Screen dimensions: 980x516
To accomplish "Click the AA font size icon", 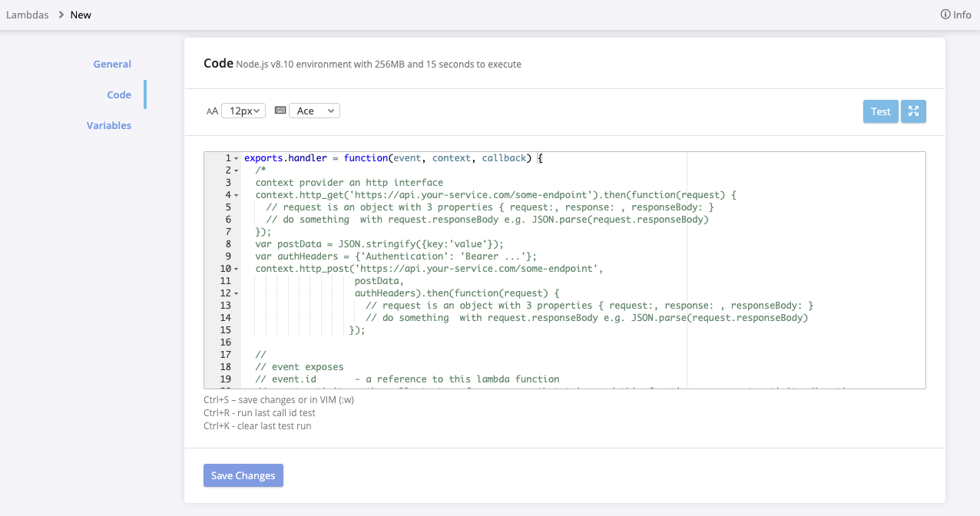I will coord(213,111).
